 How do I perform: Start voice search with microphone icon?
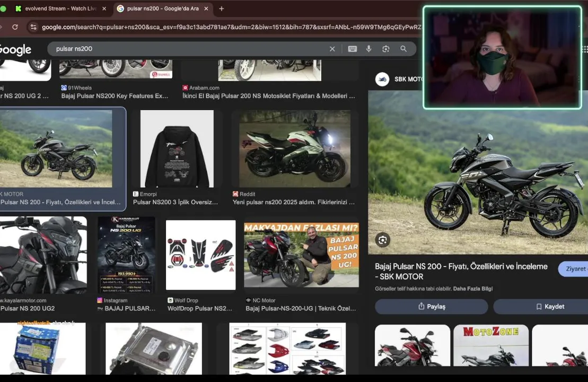point(369,49)
